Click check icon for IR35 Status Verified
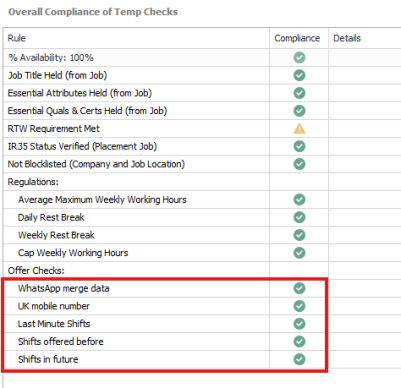401x388 pixels. click(299, 146)
